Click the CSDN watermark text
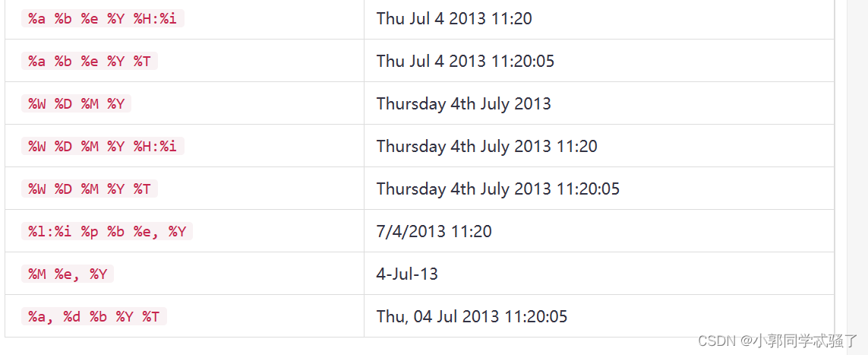868x355 pixels. click(x=713, y=341)
